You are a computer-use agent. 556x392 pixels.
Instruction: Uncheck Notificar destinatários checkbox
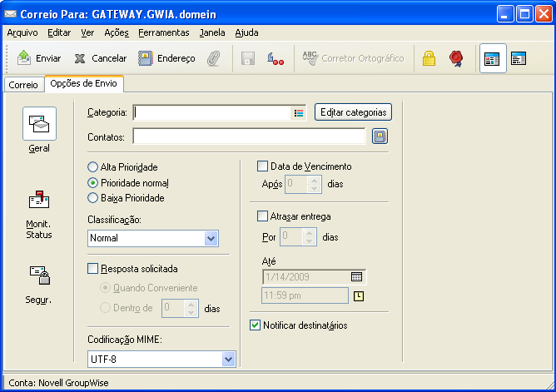click(255, 325)
